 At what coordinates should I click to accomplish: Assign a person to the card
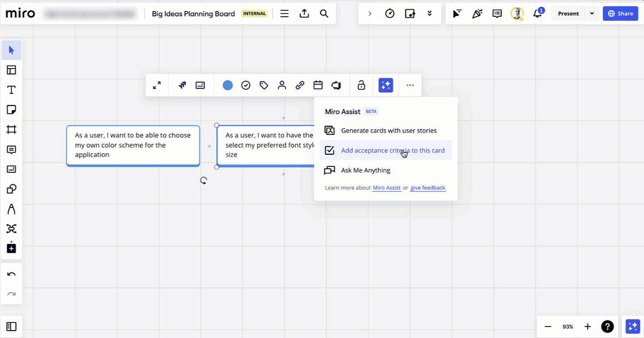282,85
